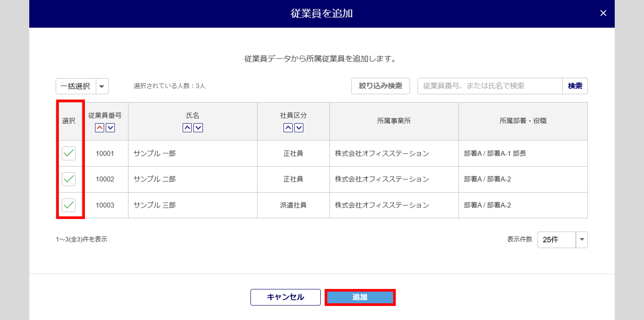Open the 一括選択 dropdown arrow

pyautogui.click(x=102, y=86)
